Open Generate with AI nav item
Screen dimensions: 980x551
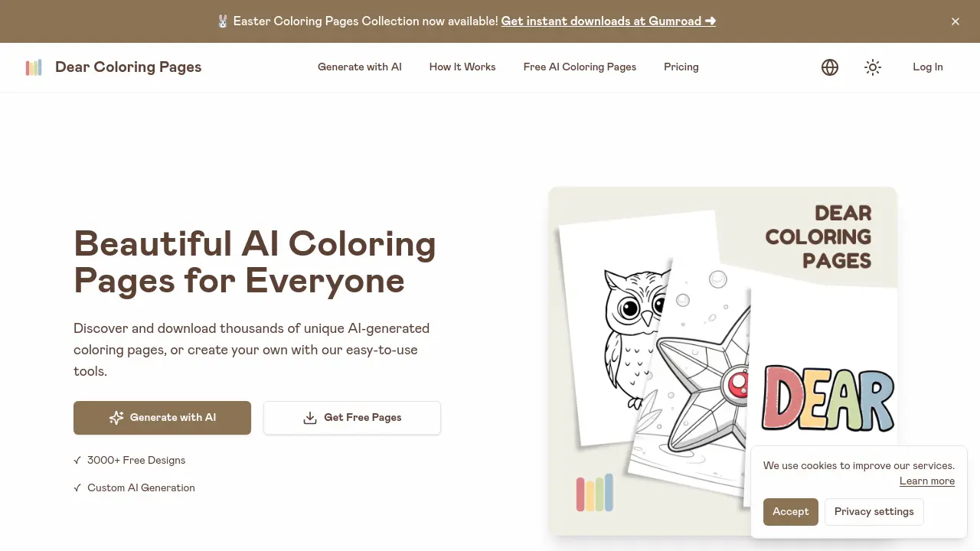(360, 67)
